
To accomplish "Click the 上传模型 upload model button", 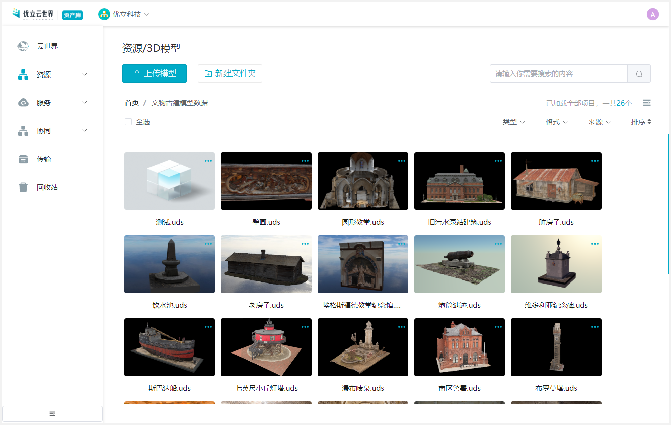I will [x=154, y=74].
